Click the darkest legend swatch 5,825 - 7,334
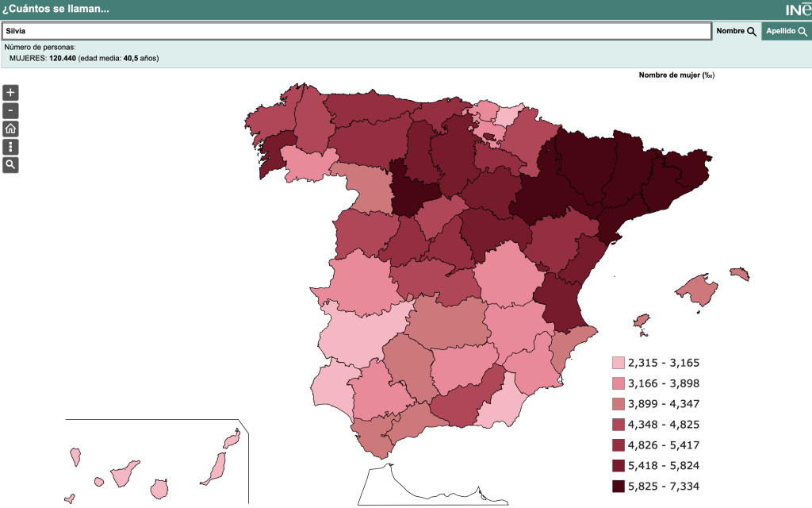 [x=619, y=487]
